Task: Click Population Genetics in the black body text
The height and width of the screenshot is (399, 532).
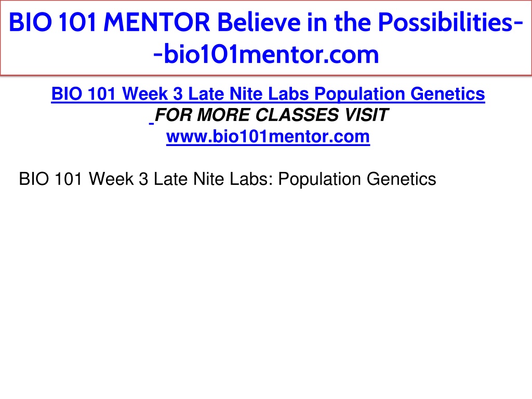Action: (x=357, y=179)
